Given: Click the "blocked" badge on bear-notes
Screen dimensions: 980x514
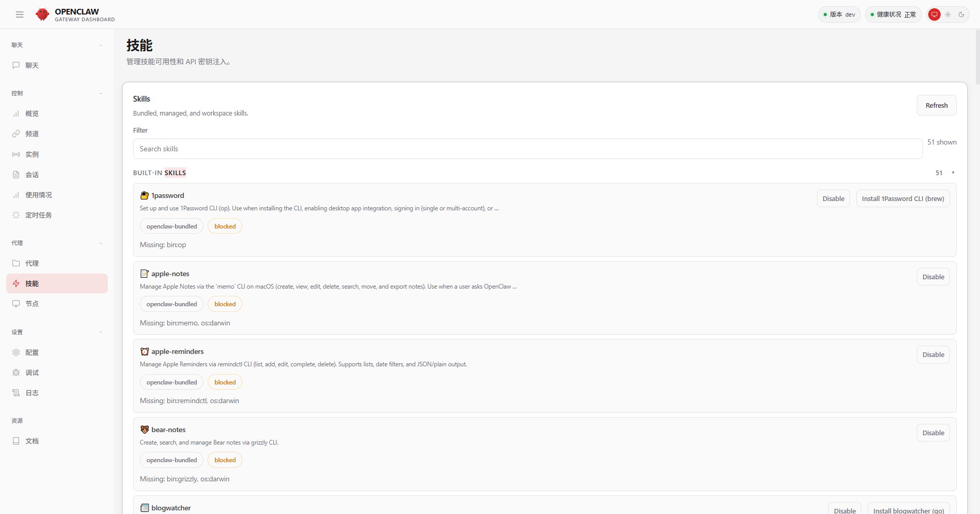Looking at the screenshot, I should [225, 460].
